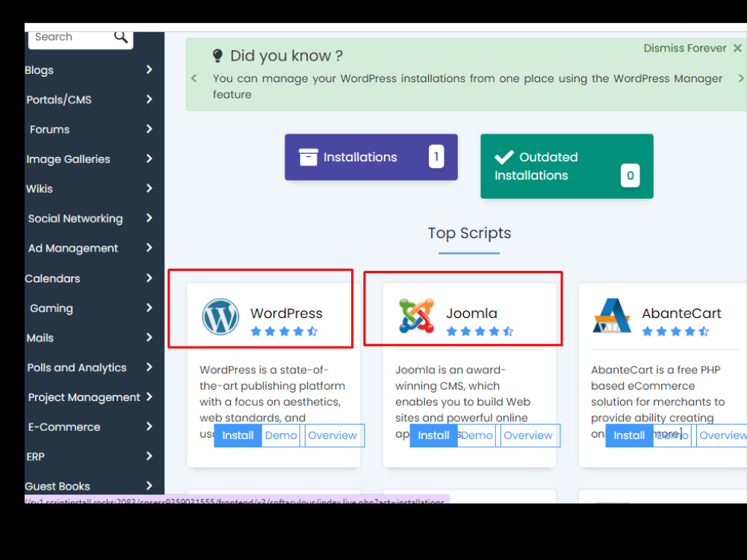The width and height of the screenshot is (747, 560).
Task: Click the archive box icon on Installations button
Action: coord(309,157)
